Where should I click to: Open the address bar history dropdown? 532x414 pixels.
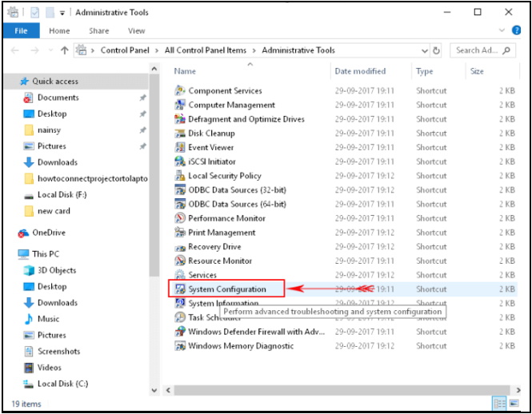(425, 51)
